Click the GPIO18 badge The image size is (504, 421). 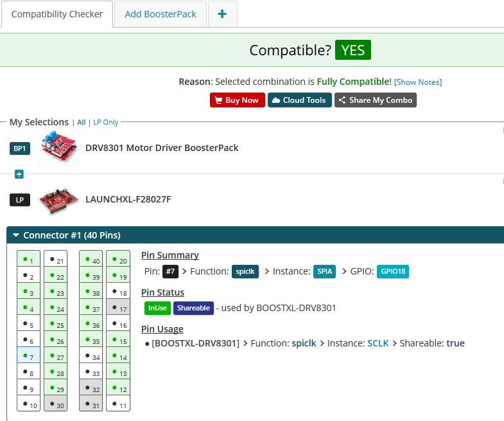tap(393, 271)
